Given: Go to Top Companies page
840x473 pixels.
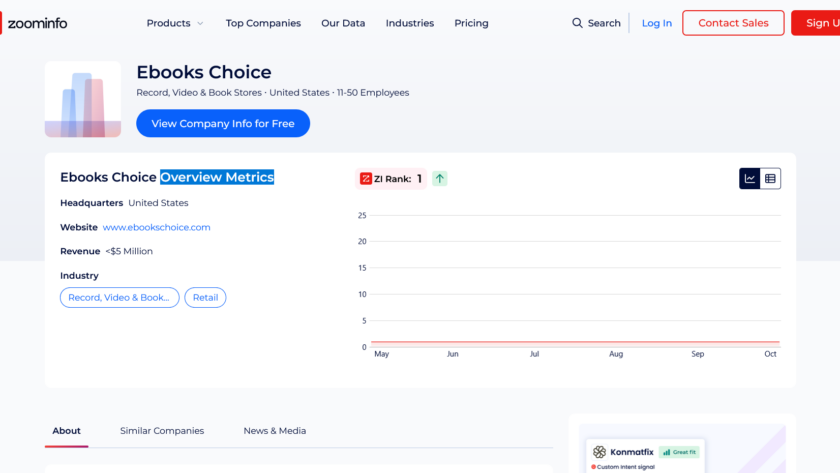Looking at the screenshot, I should [263, 23].
